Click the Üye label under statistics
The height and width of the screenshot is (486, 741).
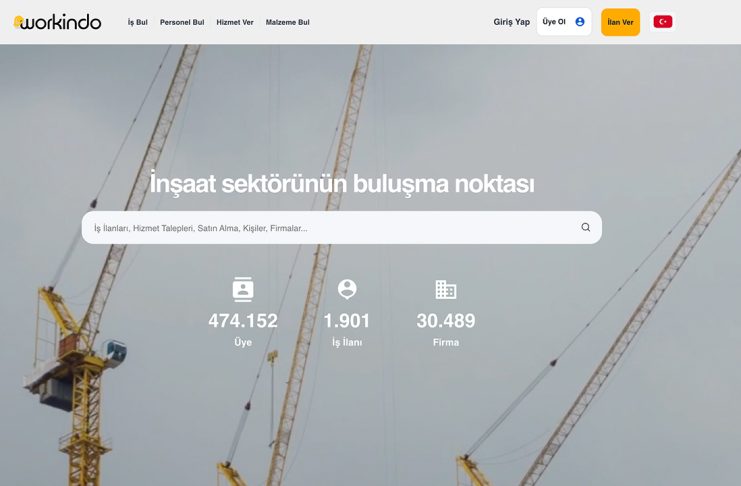(243, 342)
